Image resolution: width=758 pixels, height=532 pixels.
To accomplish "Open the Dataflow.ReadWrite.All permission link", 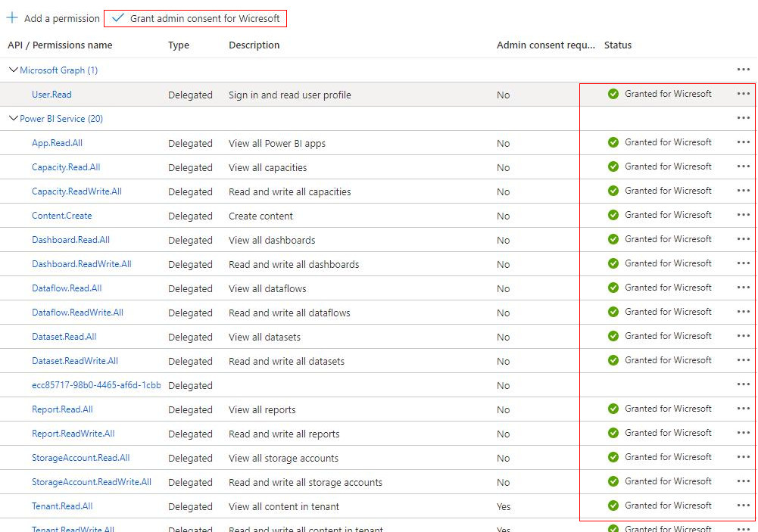I will (77, 312).
